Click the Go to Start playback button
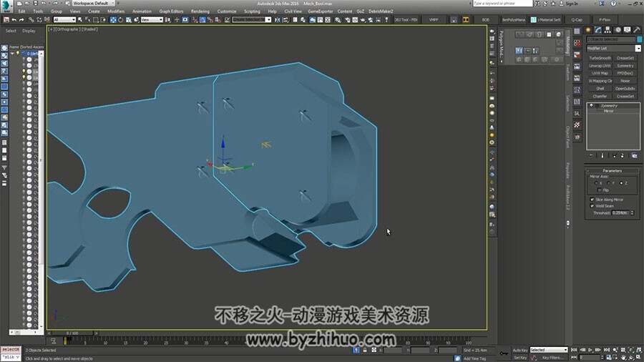Screen dimensions: 644x362 tap(574, 350)
